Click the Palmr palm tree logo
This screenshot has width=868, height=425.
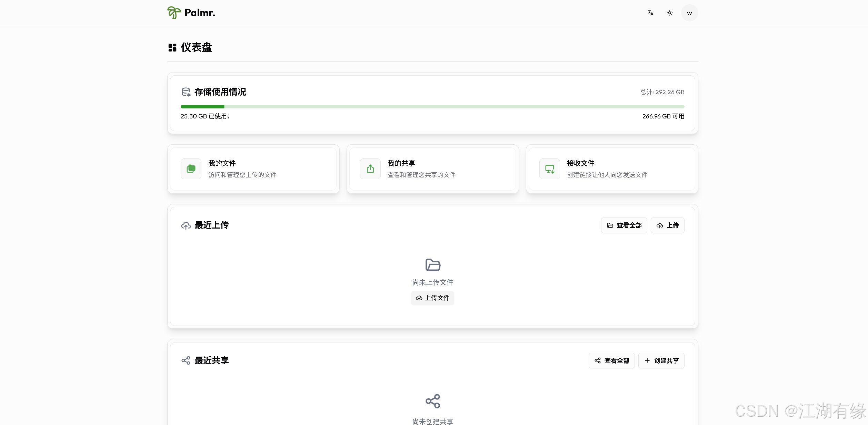pos(173,13)
